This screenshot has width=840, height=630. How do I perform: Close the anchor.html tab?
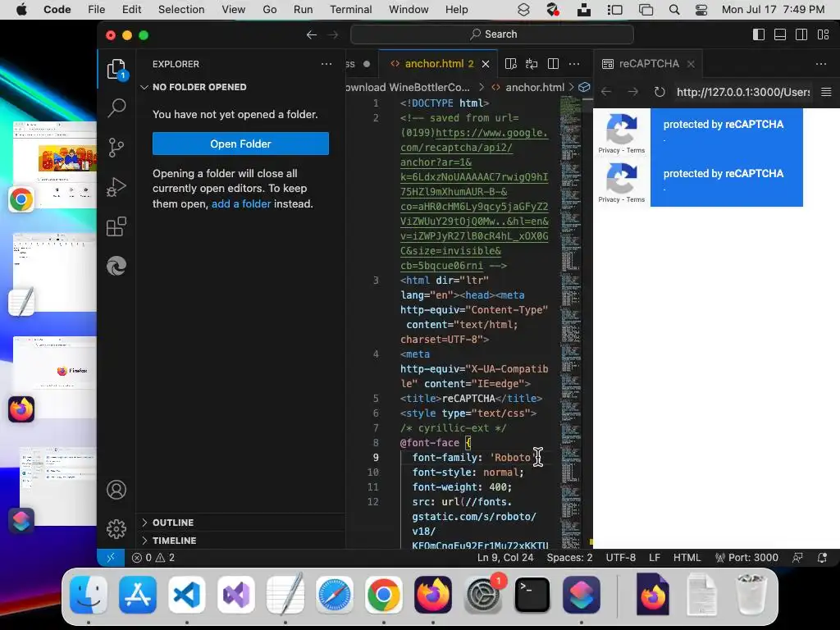pos(486,64)
